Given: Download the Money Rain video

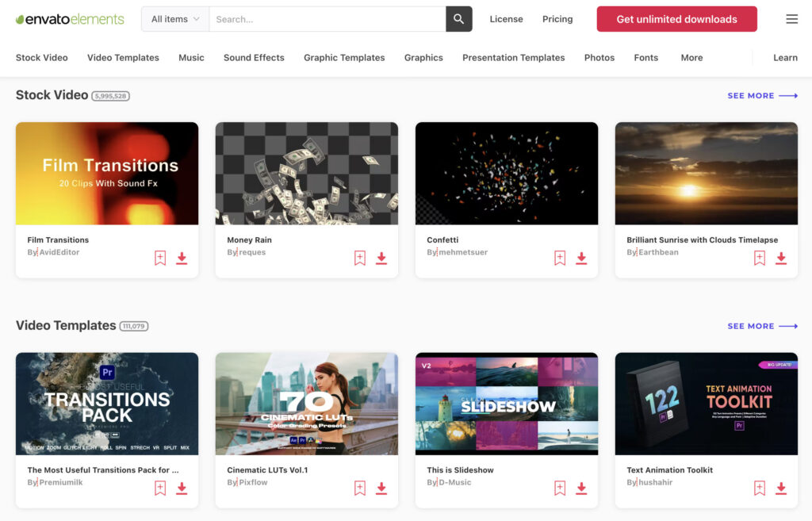Looking at the screenshot, I should click(x=381, y=258).
